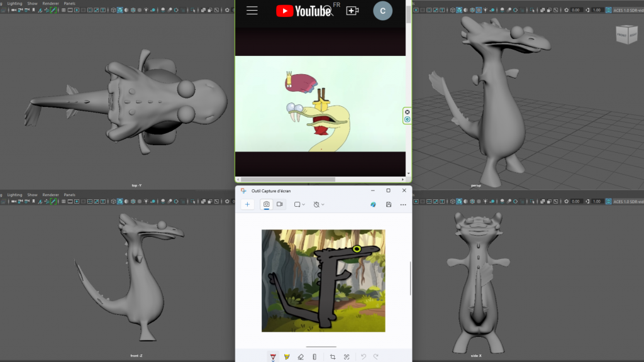Click the text actions icon in Snipping Tool

pos(347,357)
